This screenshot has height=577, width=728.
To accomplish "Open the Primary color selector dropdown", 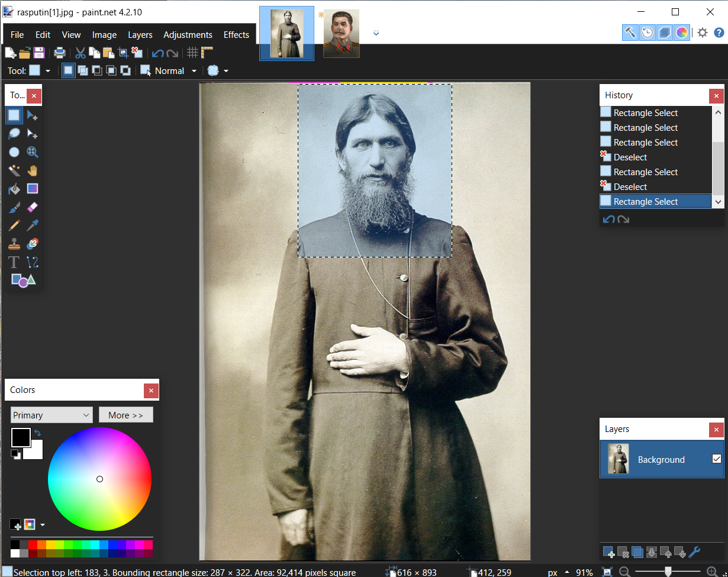I will (x=51, y=415).
